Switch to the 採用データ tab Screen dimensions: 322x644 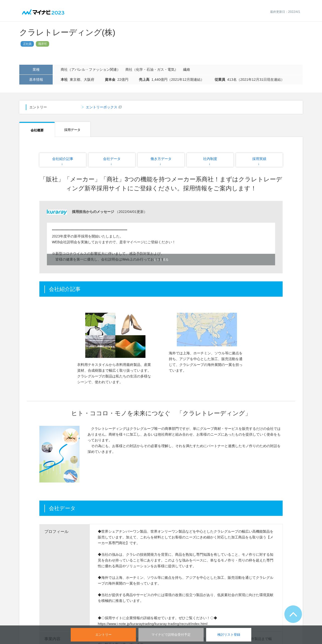click(72, 130)
